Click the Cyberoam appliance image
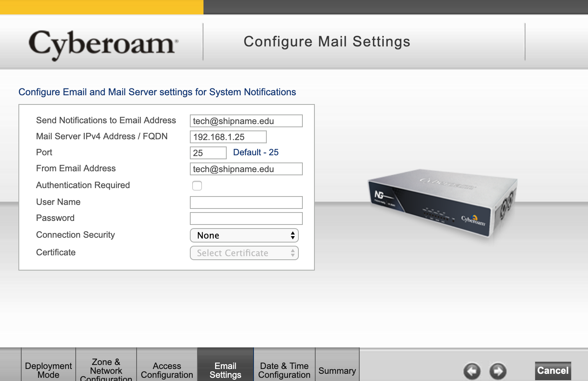 click(443, 204)
